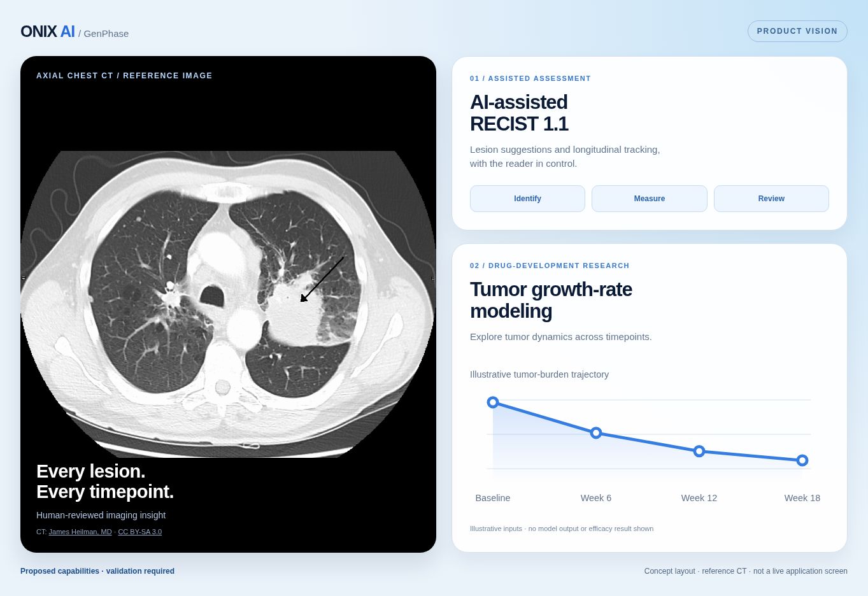868x596 pixels.
Task: Click 'Explore tumor dynamics across timepoints.' text
Action: click(561, 337)
